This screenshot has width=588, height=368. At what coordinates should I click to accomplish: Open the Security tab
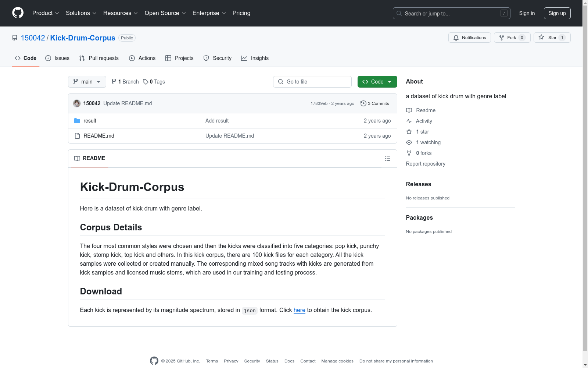click(218, 58)
